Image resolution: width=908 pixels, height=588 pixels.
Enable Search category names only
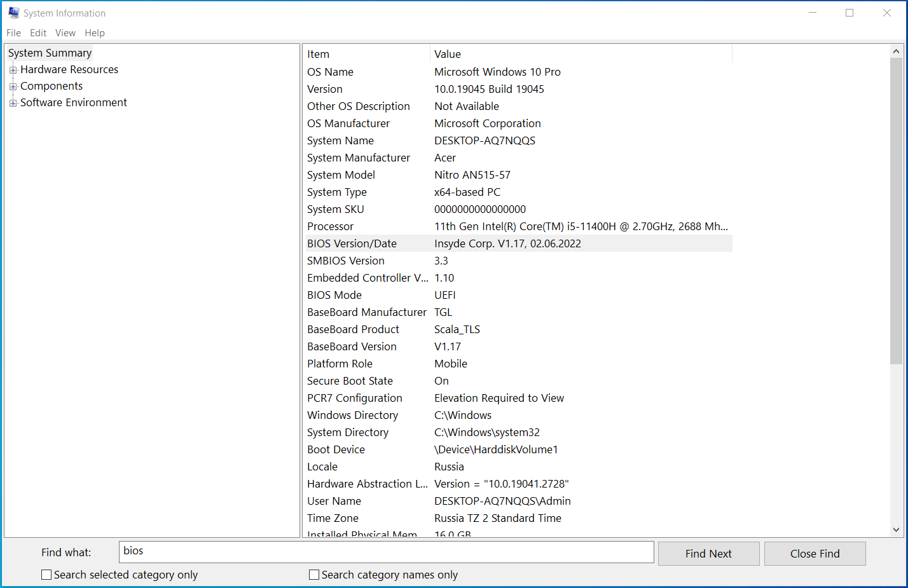click(314, 575)
